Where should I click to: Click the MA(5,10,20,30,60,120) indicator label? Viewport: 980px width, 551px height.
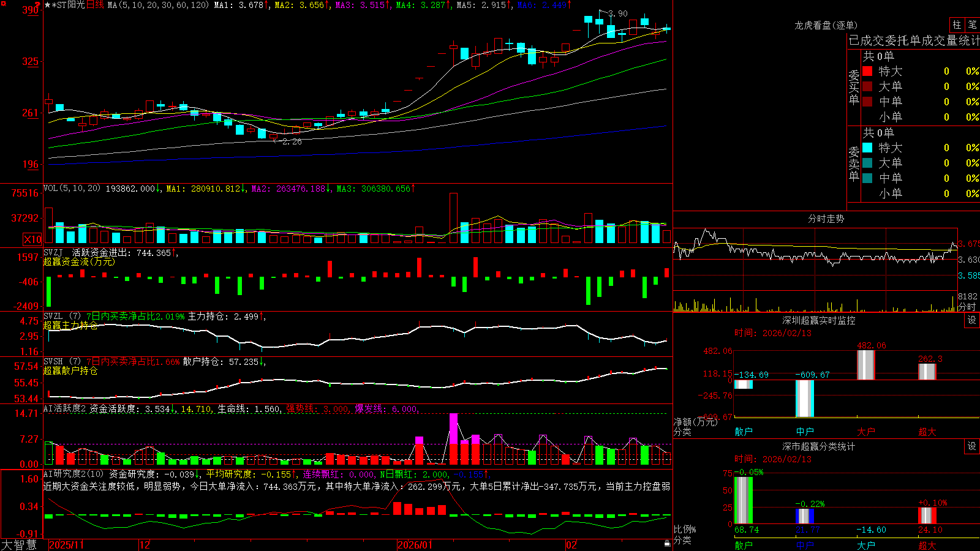[158, 5]
